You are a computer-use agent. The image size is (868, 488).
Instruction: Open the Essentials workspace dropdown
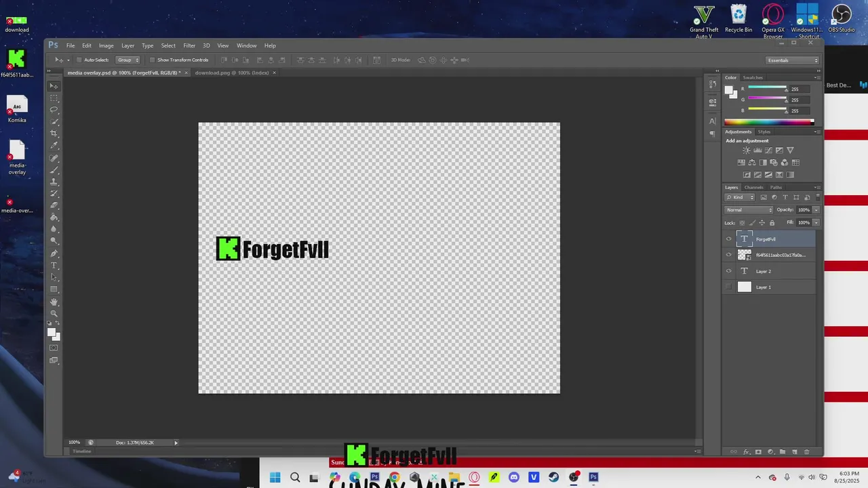793,60
